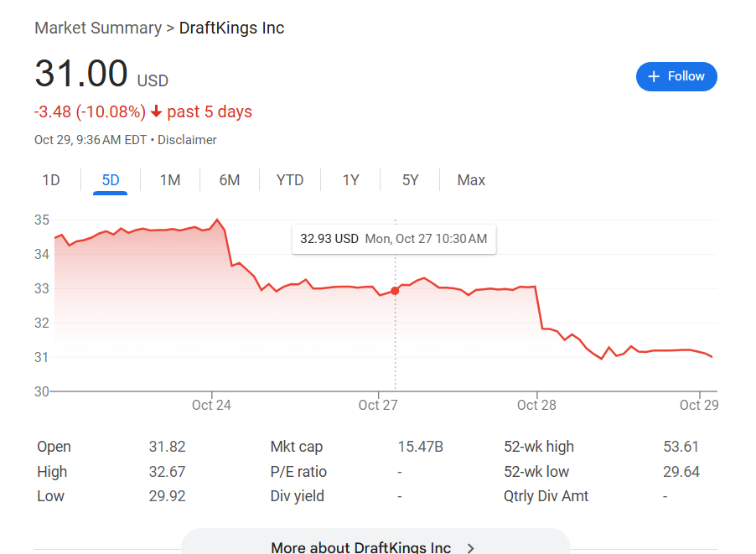Screen dimensions: 756x554
Task: Open the Market Summary breadcrumb link
Action: point(98,28)
